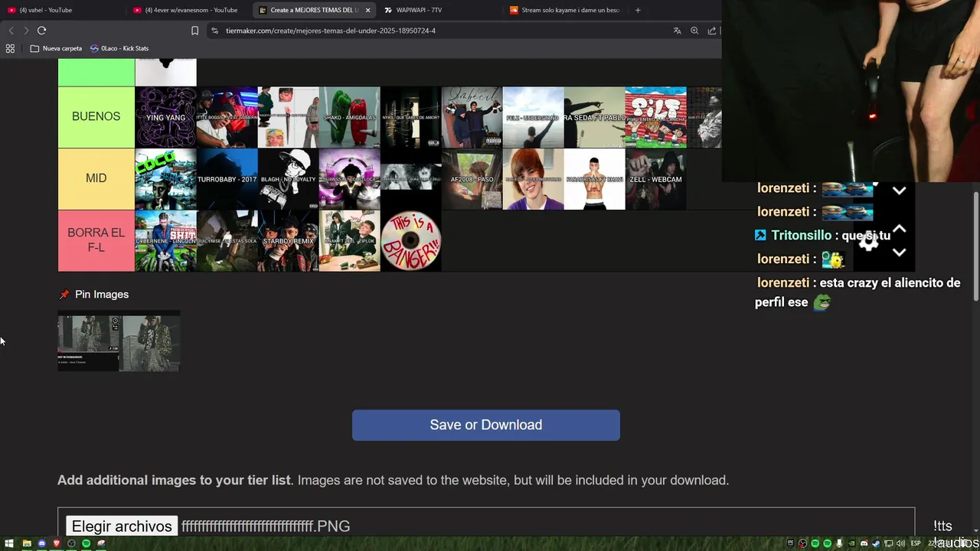Select the This is a Banger CD image

tap(410, 241)
